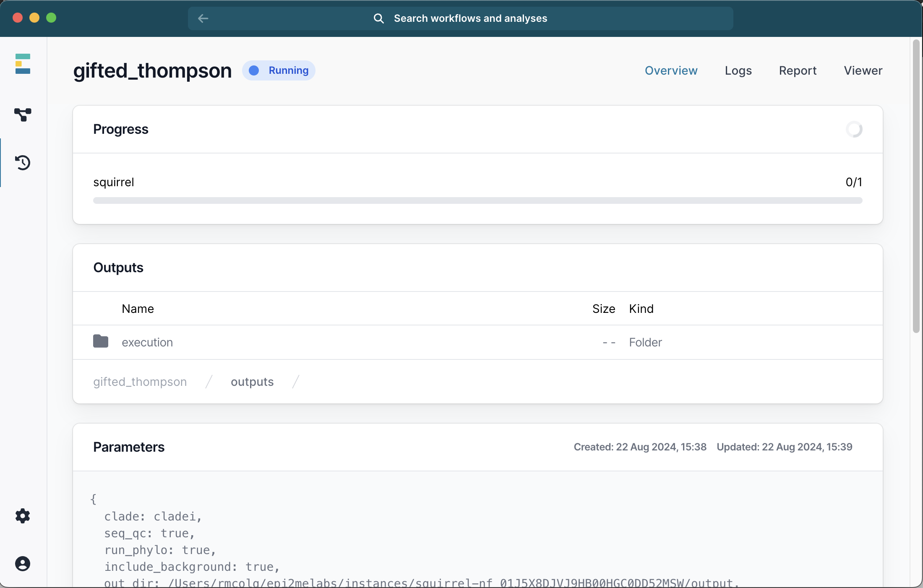Switch to the Logs tab
This screenshot has height=588, width=923.
[738, 70]
